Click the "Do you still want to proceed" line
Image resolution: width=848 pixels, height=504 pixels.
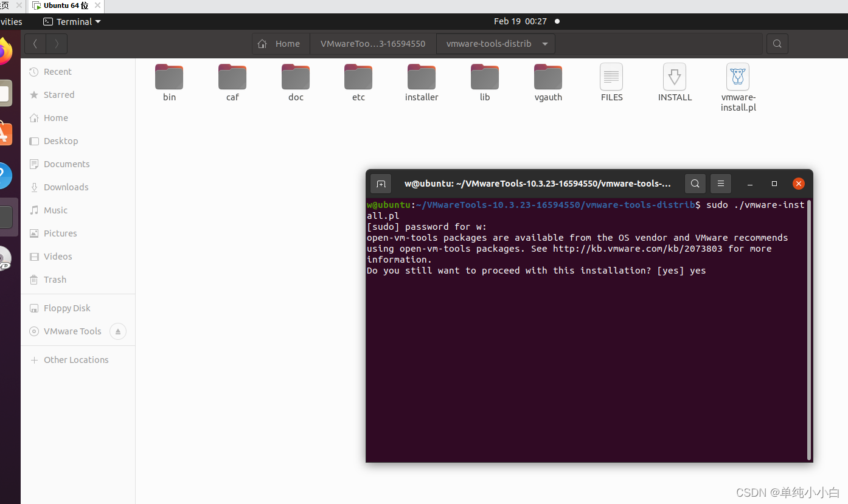[x=537, y=271]
